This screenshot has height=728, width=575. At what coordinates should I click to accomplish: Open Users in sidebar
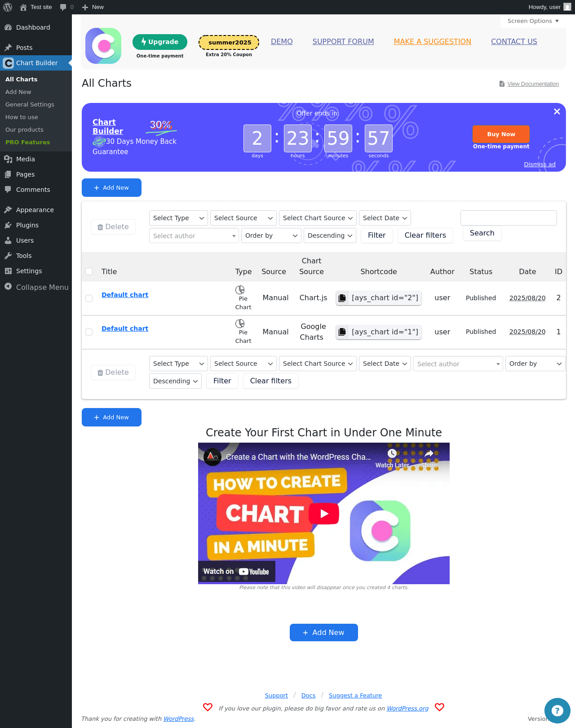[x=36, y=240]
